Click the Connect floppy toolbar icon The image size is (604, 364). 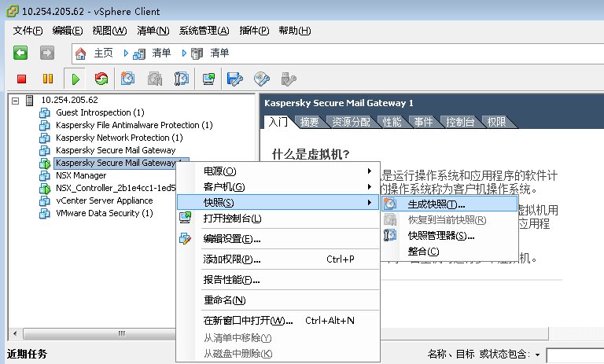click(234, 79)
